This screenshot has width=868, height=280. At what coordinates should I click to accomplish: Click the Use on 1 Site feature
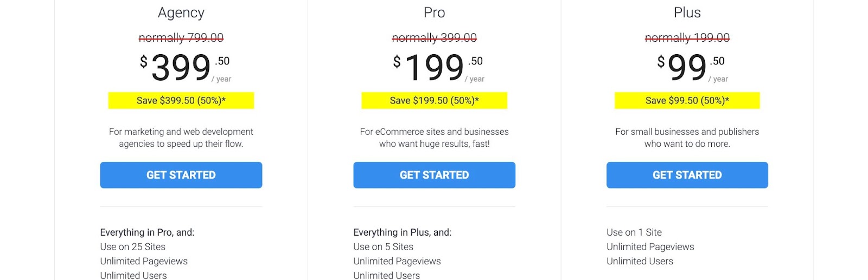click(634, 232)
